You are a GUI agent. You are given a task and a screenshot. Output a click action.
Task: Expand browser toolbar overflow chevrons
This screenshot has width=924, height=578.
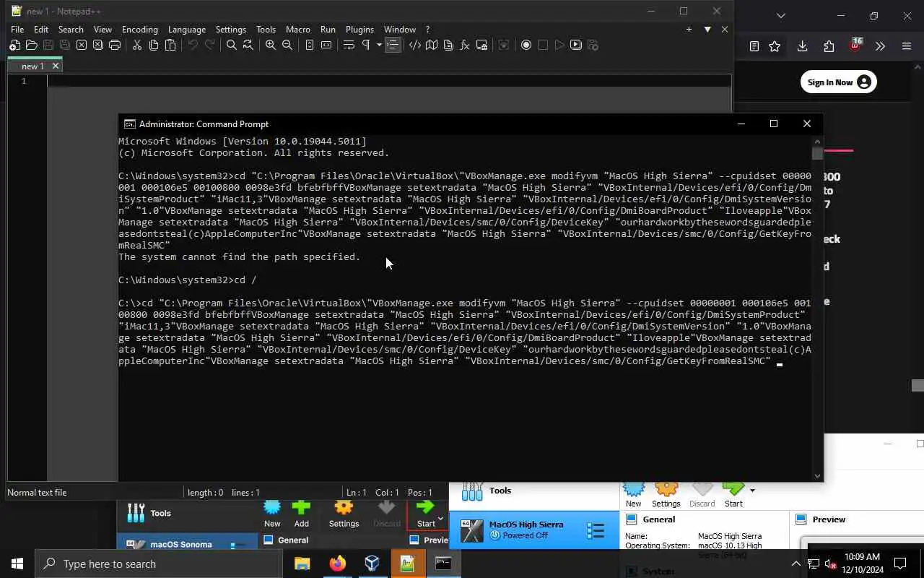[880, 46]
